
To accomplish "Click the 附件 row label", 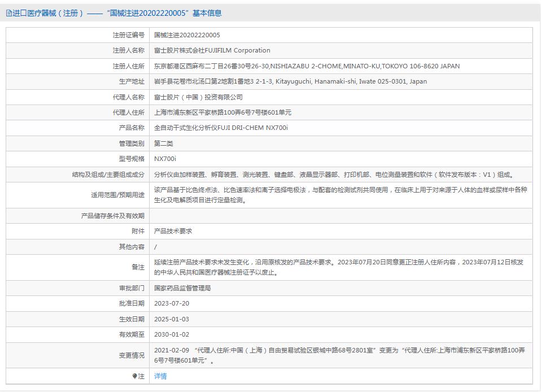I will pos(138,231).
